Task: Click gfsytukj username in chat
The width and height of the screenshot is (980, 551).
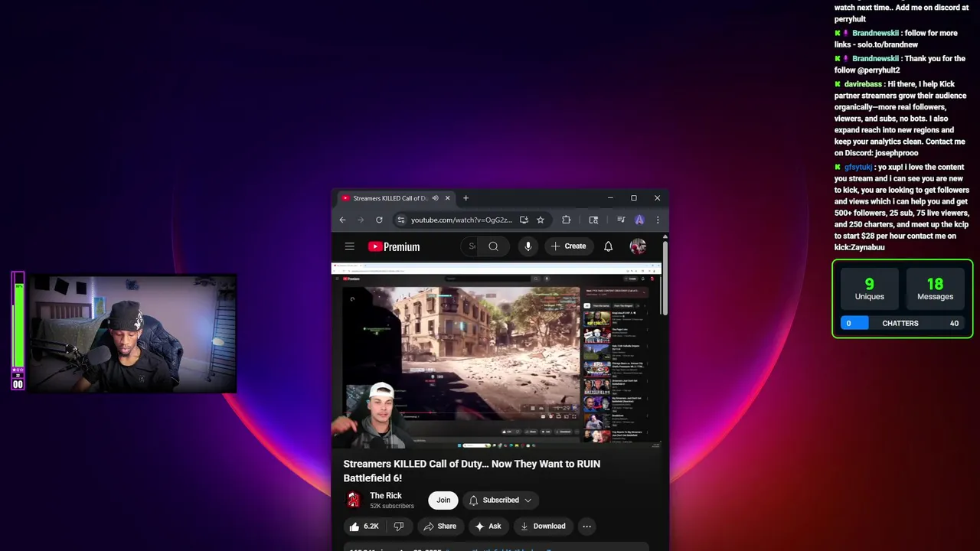Action: coord(858,167)
